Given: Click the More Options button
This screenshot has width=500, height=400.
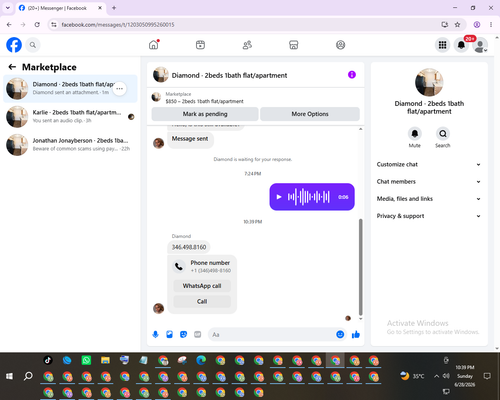Looking at the screenshot, I should [310, 114].
